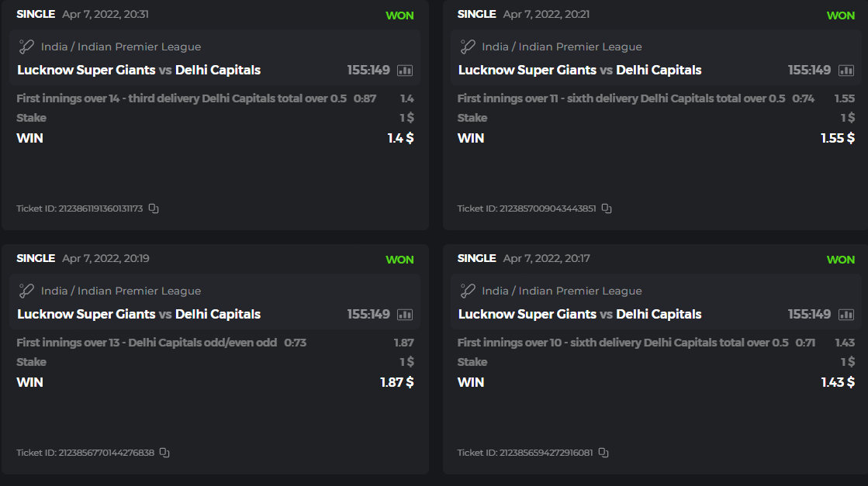Select the Delhi Capitals odd/even odd market text
The image size is (868, 486).
[x=147, y=343]
